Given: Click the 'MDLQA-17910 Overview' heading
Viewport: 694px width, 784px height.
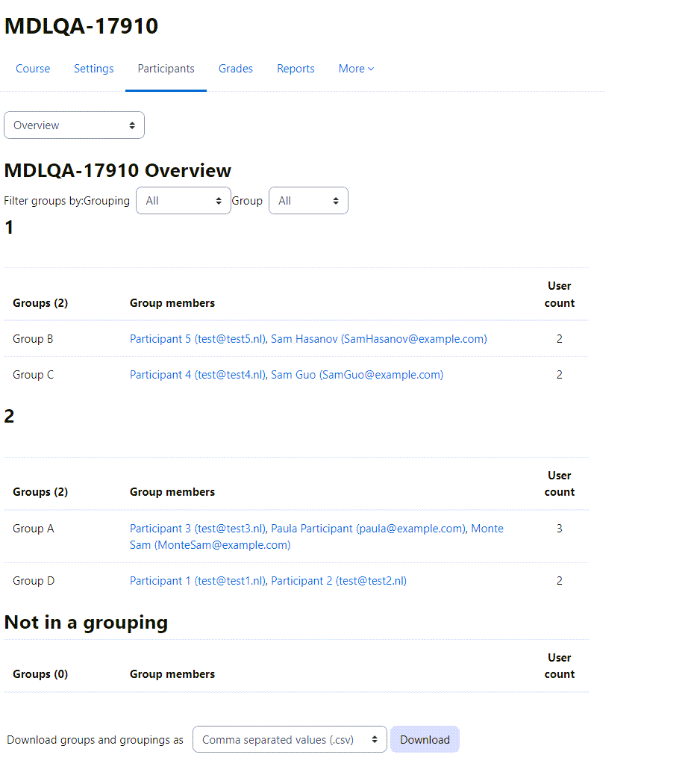Looking at the screenshot, I should [x=118, y=170].
